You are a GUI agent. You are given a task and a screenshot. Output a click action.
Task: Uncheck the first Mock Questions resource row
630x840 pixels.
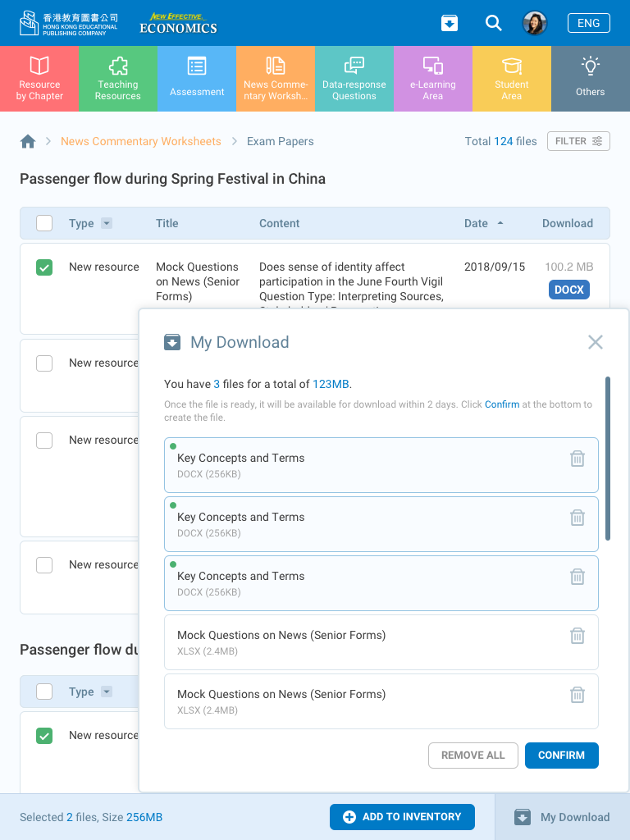44,267
